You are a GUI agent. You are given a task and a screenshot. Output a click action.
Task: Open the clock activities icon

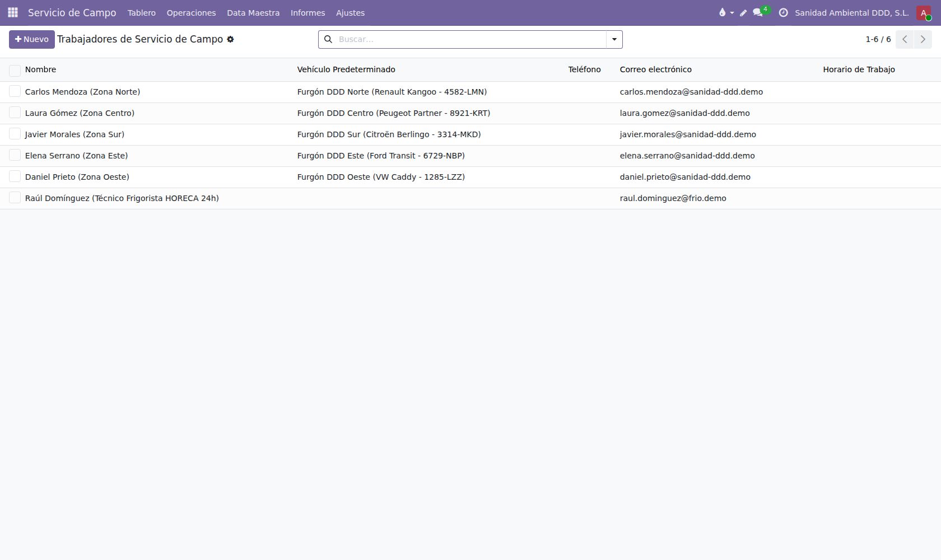[x=783, y=12]
